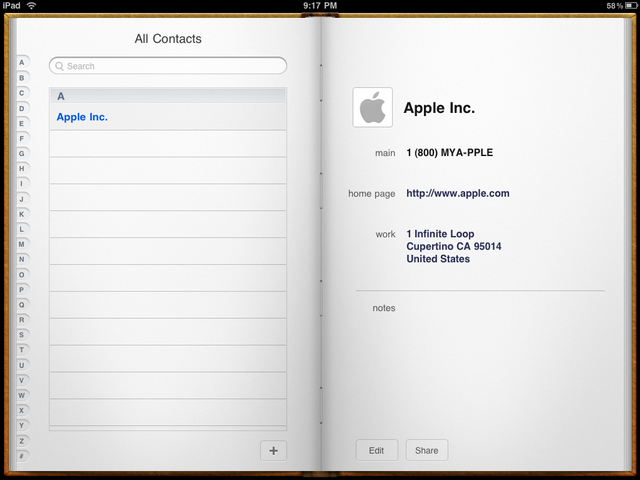
Task: Jump to index tab Y
Action: pos(22,426)
